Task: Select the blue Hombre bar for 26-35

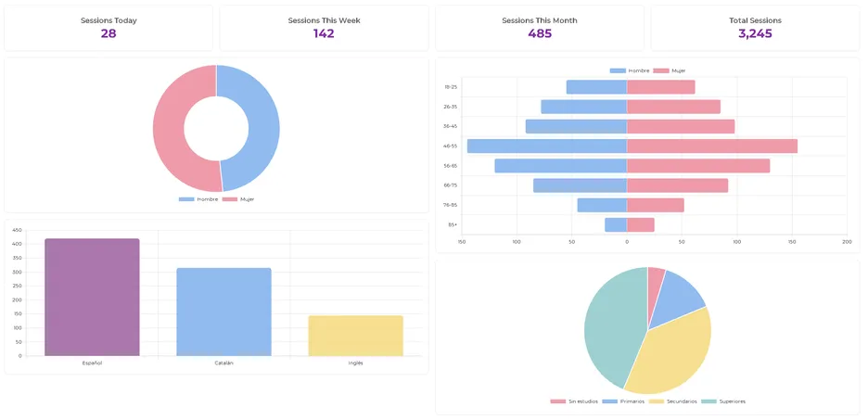Action: pos(583,107)
